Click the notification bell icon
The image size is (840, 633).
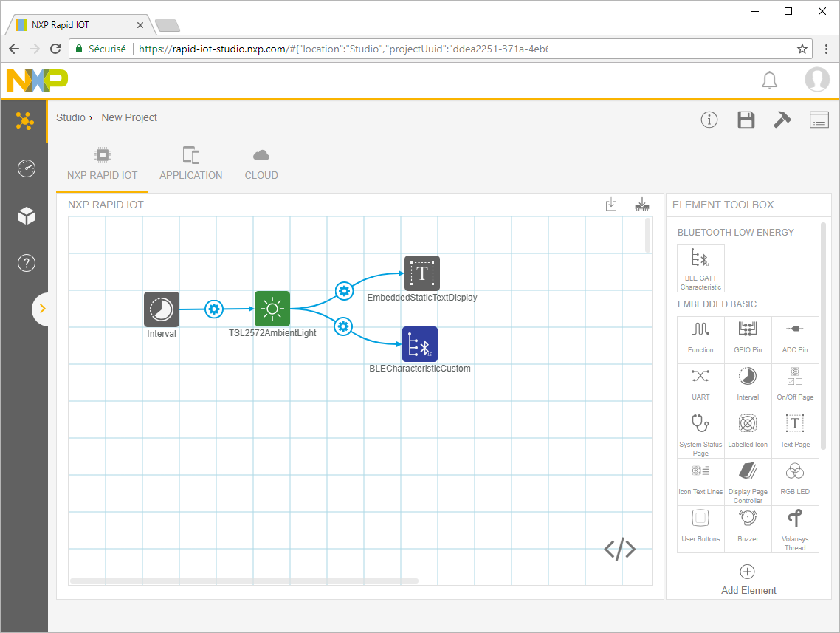click(769, 80)
